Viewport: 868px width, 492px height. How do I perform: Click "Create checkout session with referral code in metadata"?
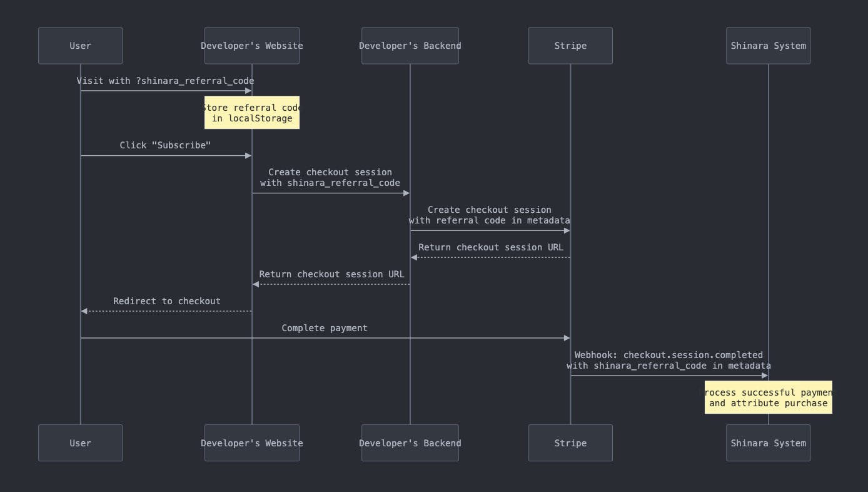click(x=490, y=215)
